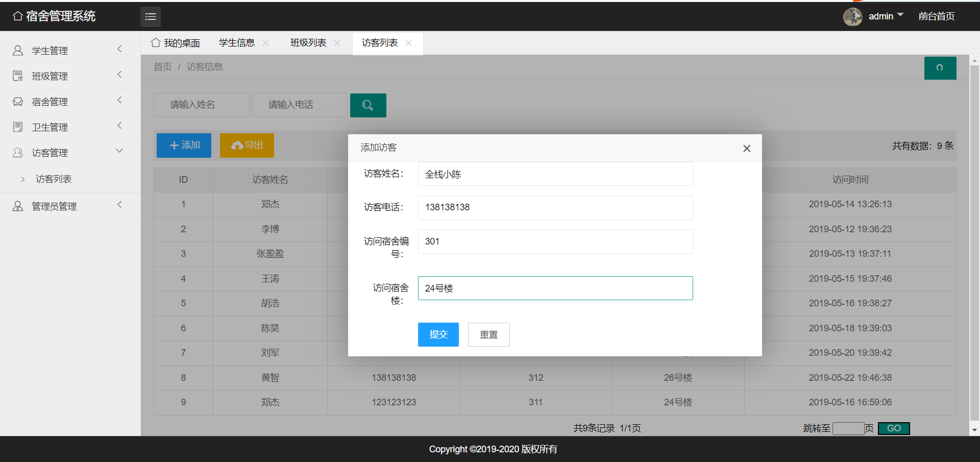Close the 班级列表 tab
This screenshot has height=462, width=980.
[x=337, y=43]
